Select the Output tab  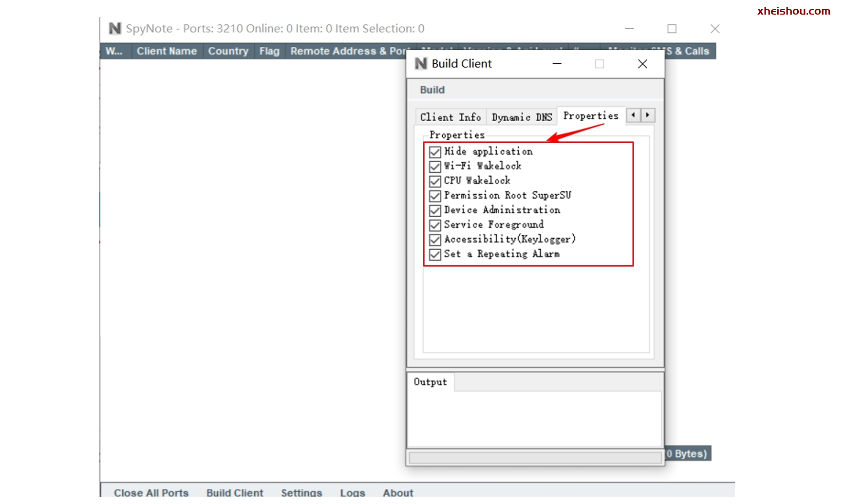tap(431, 382)
